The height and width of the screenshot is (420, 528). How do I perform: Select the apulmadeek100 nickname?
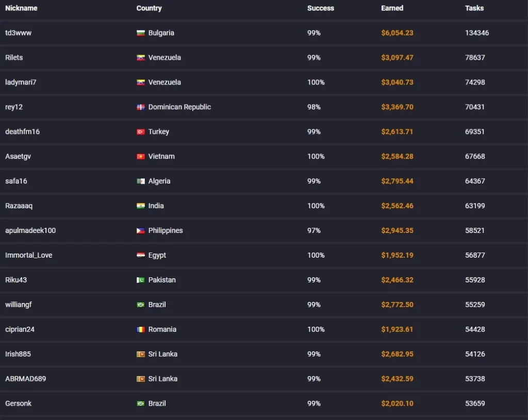[30, 230]
